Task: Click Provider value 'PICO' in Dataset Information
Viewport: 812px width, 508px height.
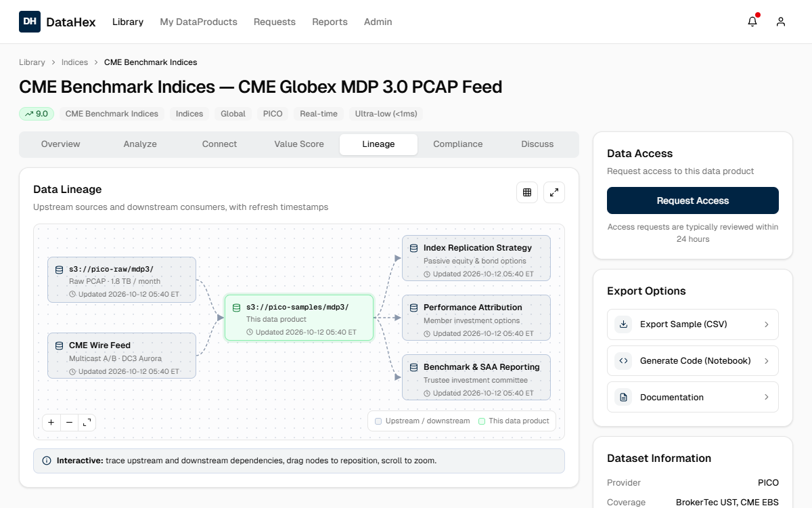Action: [x=768, y=483]
